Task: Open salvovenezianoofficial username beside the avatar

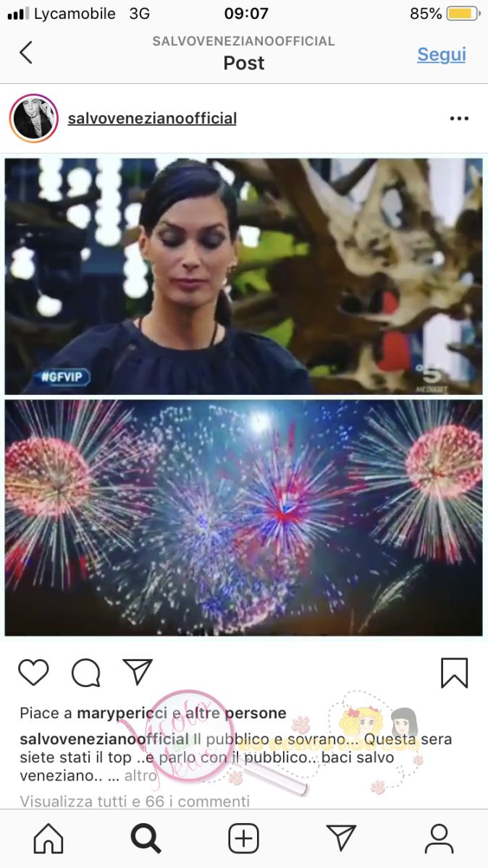Action: click(x=152, y=118)
